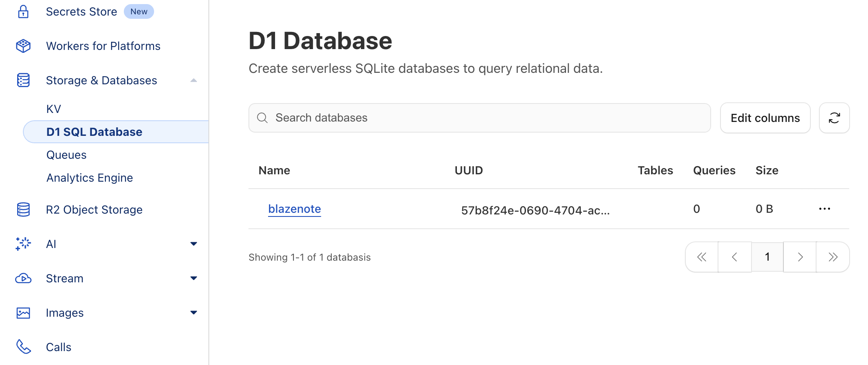This screenshot has height=365, width=868.
Task: Jump to the last page of results
Action: pyautogui.click(x=833, y=257)
